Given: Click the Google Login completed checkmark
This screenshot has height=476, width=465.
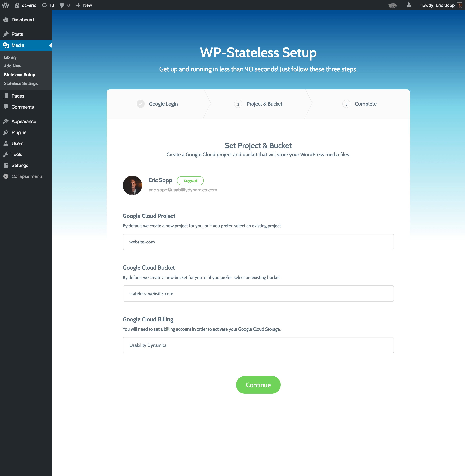Looking at the screenshot, I should [141, 103].
